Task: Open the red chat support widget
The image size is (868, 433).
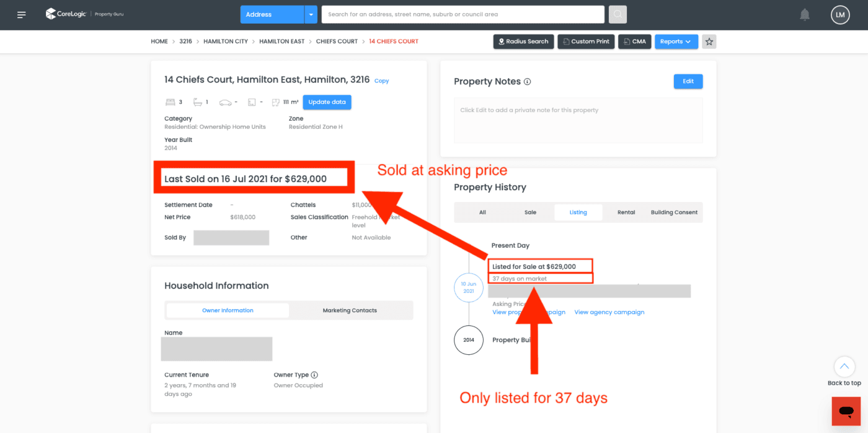Action: [846, 411]
